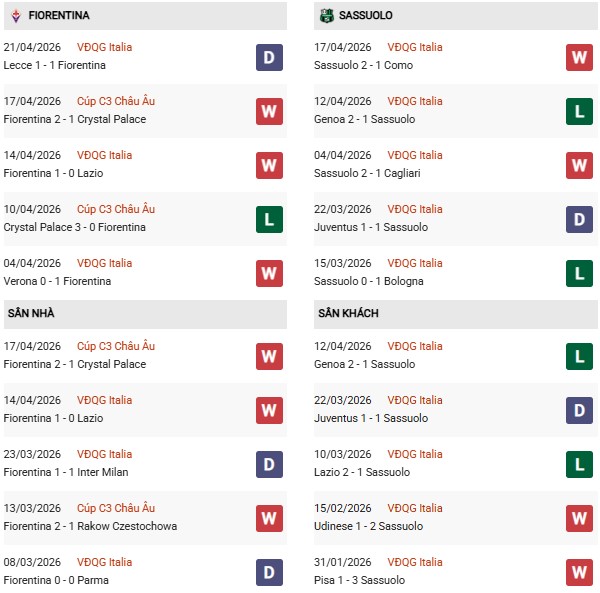Click the Fiorentina 1 - 0 Lazio result in recent form
This screenshot has height=593, width=600.
pos(53,173)
